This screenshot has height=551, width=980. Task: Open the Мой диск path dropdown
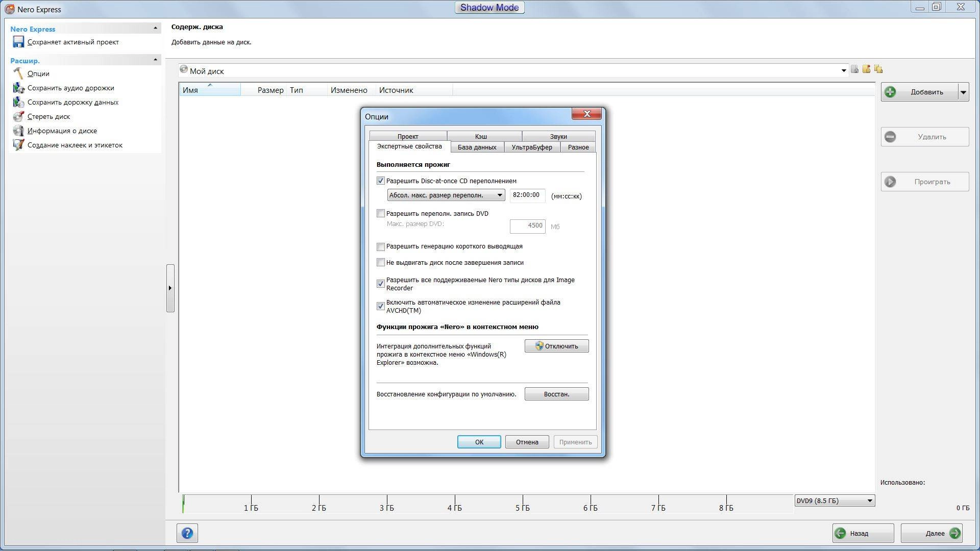point(844,71)
